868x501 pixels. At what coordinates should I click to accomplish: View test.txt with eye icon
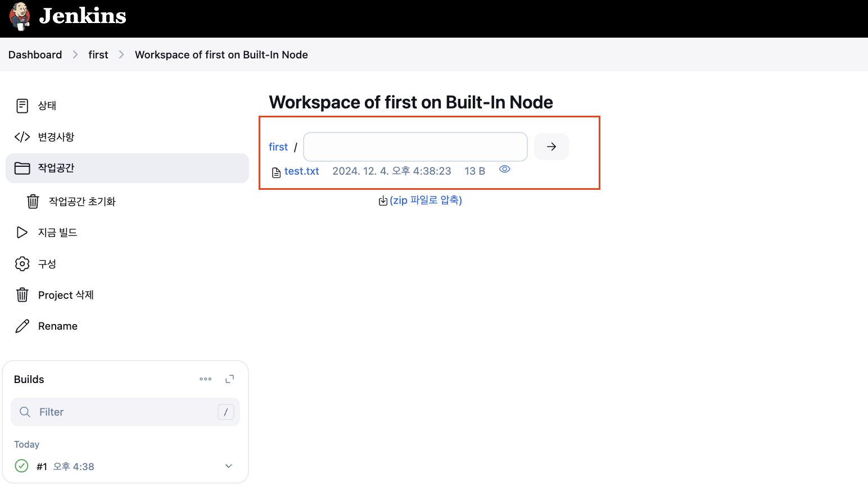(x=505, y=169)
